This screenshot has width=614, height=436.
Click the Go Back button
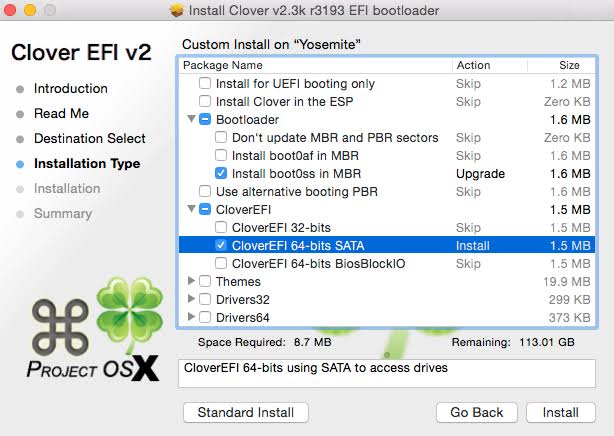pos(477,412)
